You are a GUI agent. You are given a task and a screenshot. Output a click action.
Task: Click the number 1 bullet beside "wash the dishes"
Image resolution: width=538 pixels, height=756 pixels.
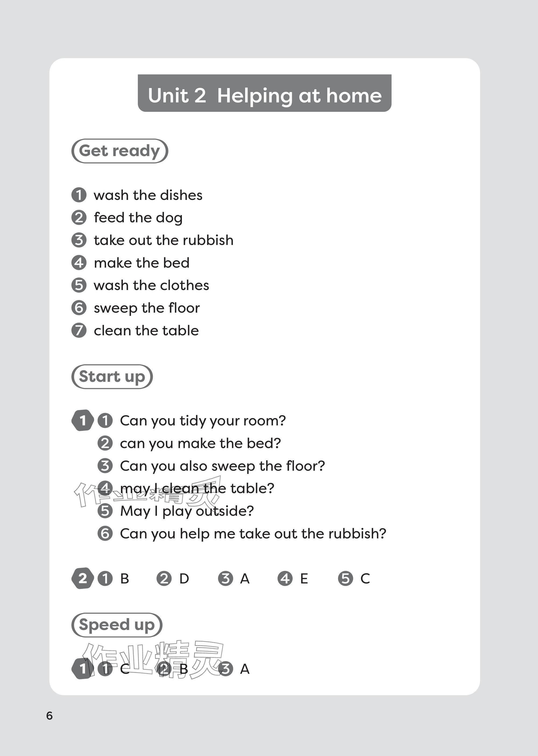pyautogui.click(x=79, y=195)
